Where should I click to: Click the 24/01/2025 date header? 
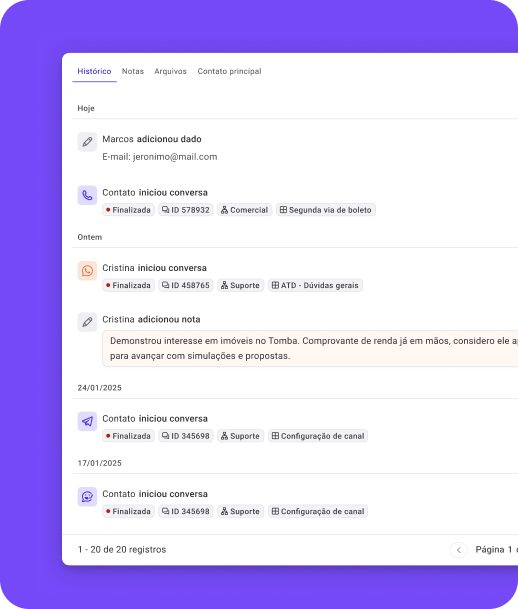click(99, 388)
